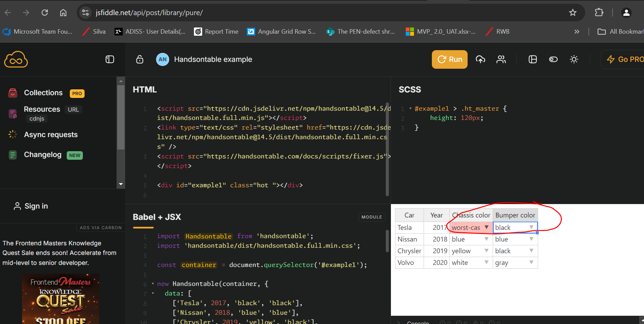Click the browser home icon
This screenshot has height=324, width=644.
coord(63,13)
